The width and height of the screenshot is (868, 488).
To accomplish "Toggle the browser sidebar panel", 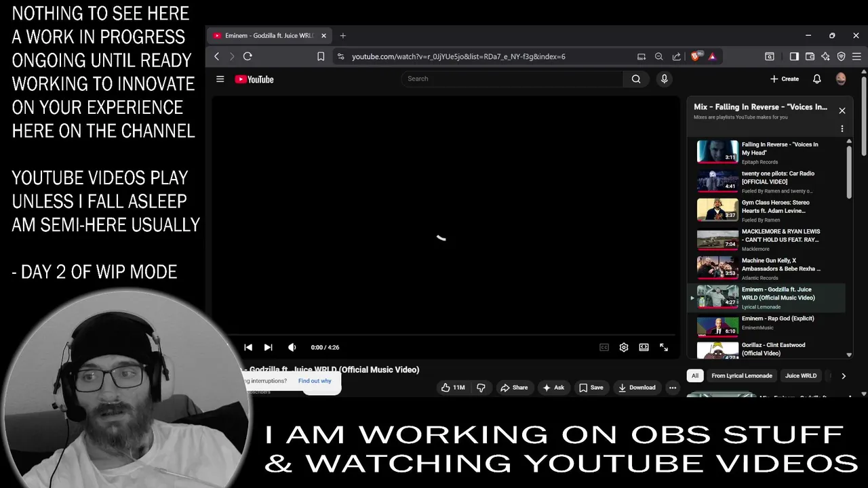I will click(x=794, y=57).
